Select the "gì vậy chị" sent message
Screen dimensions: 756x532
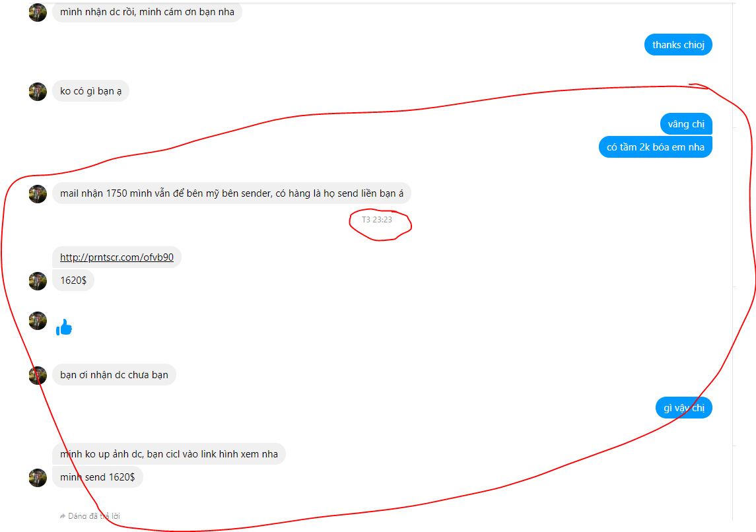pos(683,408)
